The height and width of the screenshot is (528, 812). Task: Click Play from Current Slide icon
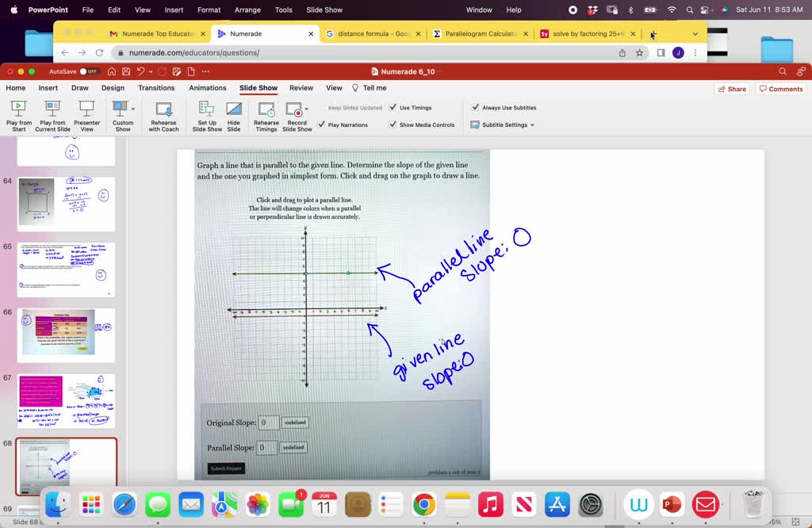click(x=52, y=109)
